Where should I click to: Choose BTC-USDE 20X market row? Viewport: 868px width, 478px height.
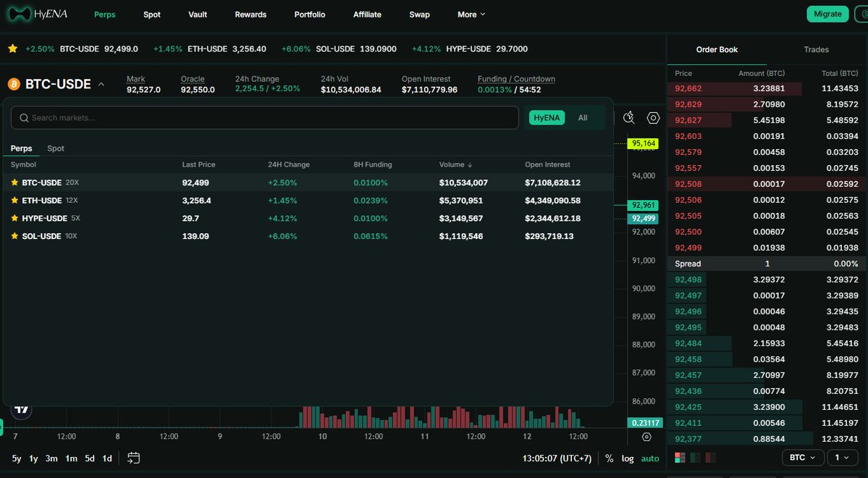coord(308,183)
